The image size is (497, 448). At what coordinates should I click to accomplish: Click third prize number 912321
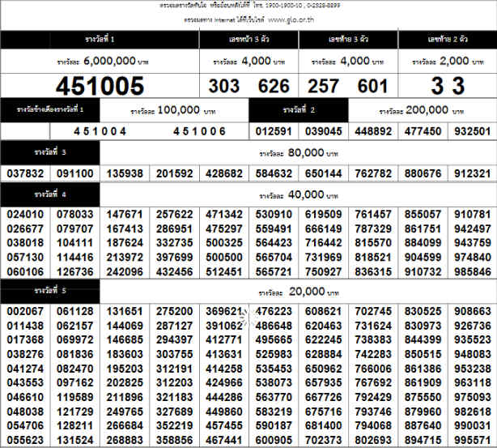coord(472,173)
